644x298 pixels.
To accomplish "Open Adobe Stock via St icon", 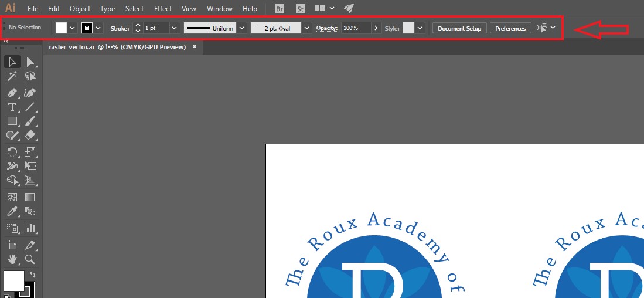I will 300,8.
